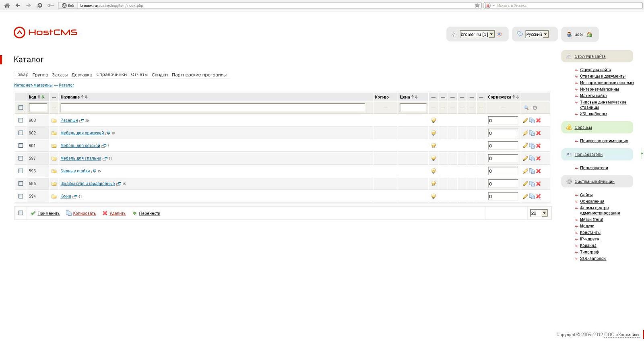Check the checkbox for row 602
644x341 pixels.
tap(21, 133)
